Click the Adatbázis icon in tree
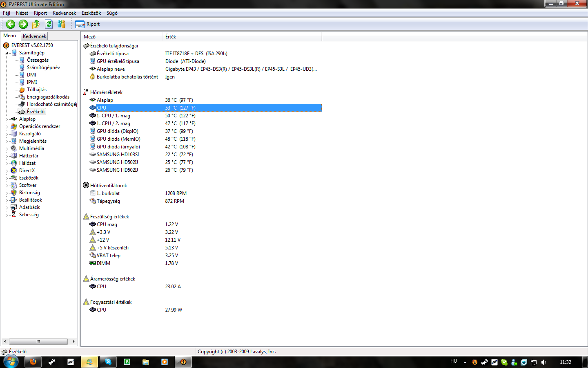The height and width of the screenshot is (368, 588). pos(14,207)
